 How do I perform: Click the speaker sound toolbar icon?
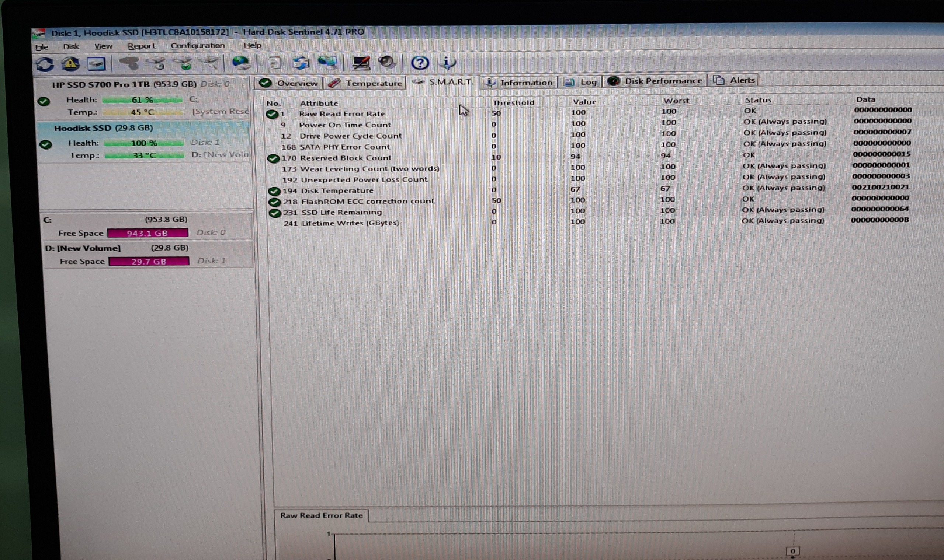click(387, 62)
